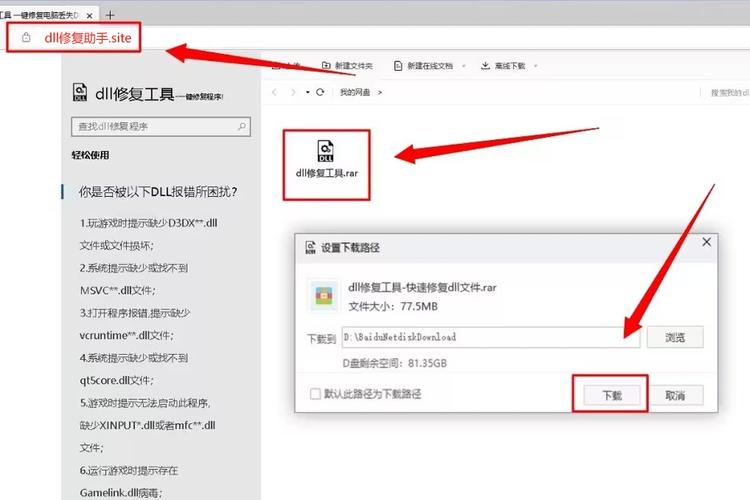
Task: Click 离线下载 toolbar button
Action: pos(503,66)
